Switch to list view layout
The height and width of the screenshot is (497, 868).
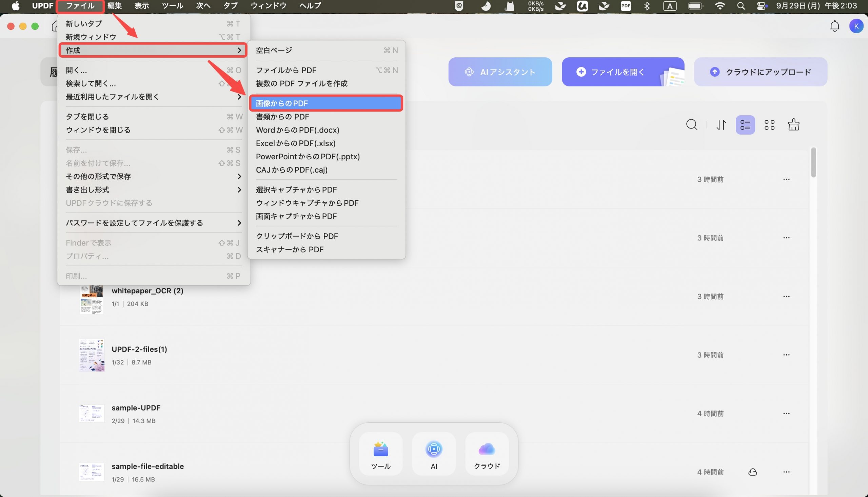tap(745, 125)
